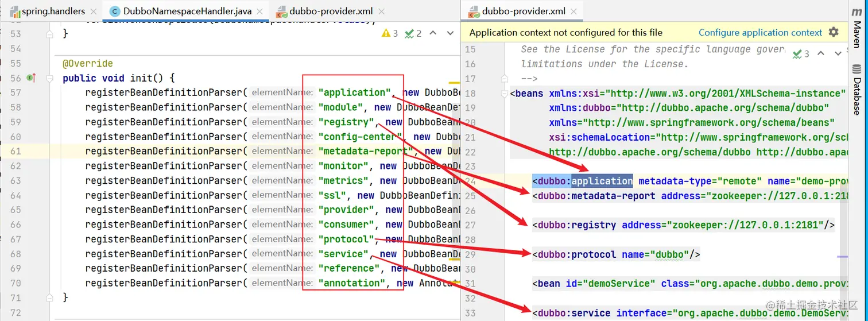
Task: Close the DubboNamespaceHandler.java tab
Action: [261, 11]
